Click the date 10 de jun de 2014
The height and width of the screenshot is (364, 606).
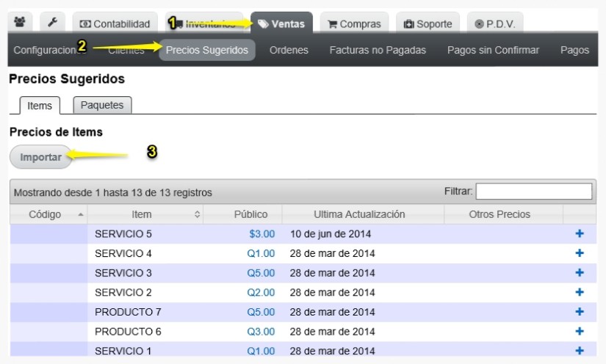coord(331,234)
